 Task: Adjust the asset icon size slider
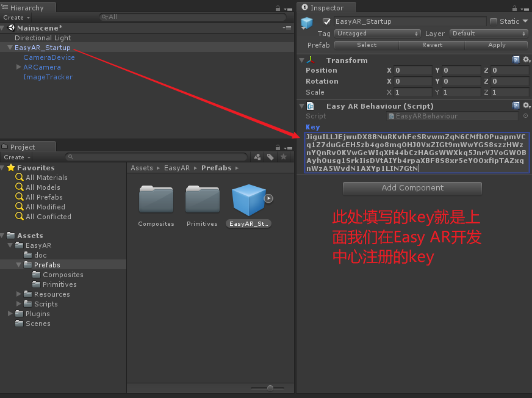[x=270, y=388]
